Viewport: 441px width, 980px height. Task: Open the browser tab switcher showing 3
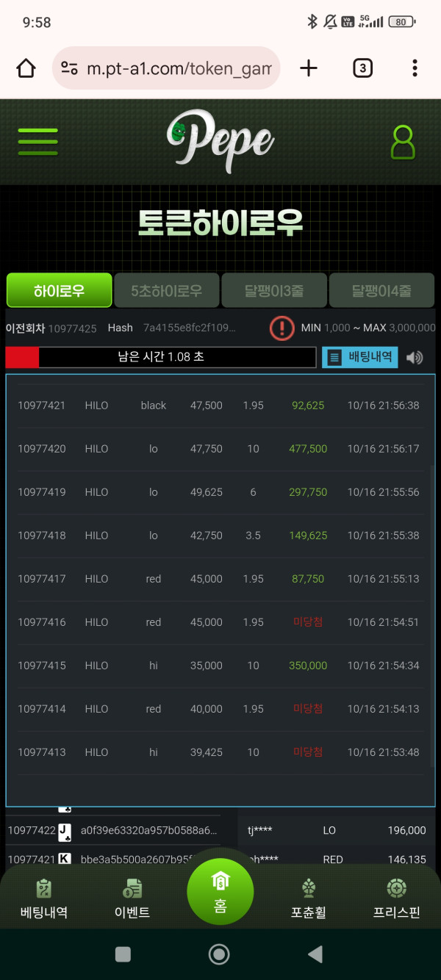click(x=362, y=69)
